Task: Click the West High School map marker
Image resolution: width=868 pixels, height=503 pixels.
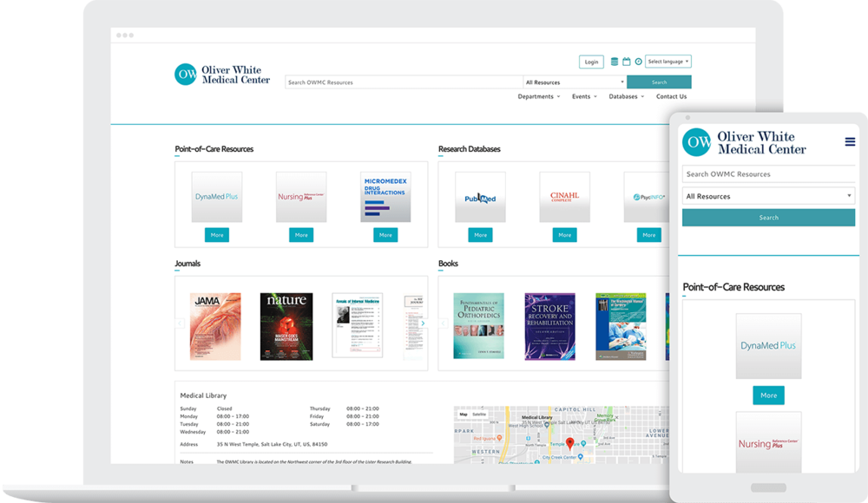Action: [x=547, y=425]
